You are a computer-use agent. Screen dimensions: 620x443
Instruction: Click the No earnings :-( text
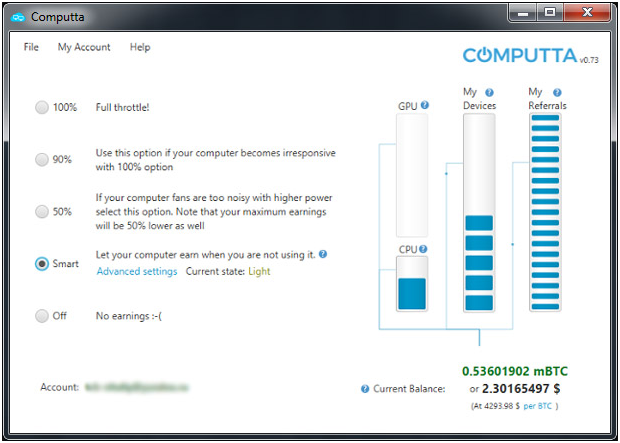(129, 316)
